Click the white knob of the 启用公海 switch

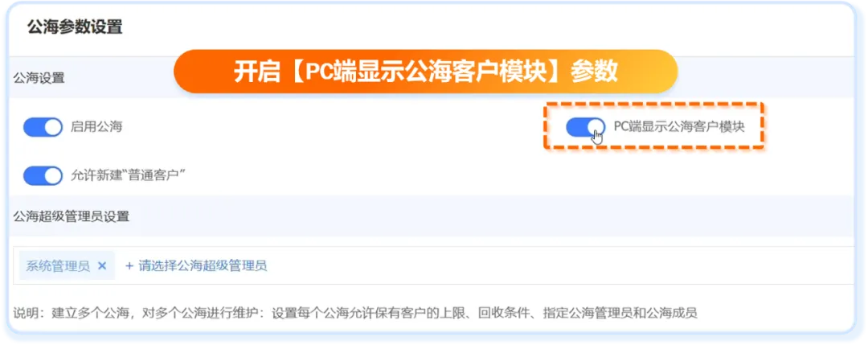pyautogui.click(x=52, y=127)
